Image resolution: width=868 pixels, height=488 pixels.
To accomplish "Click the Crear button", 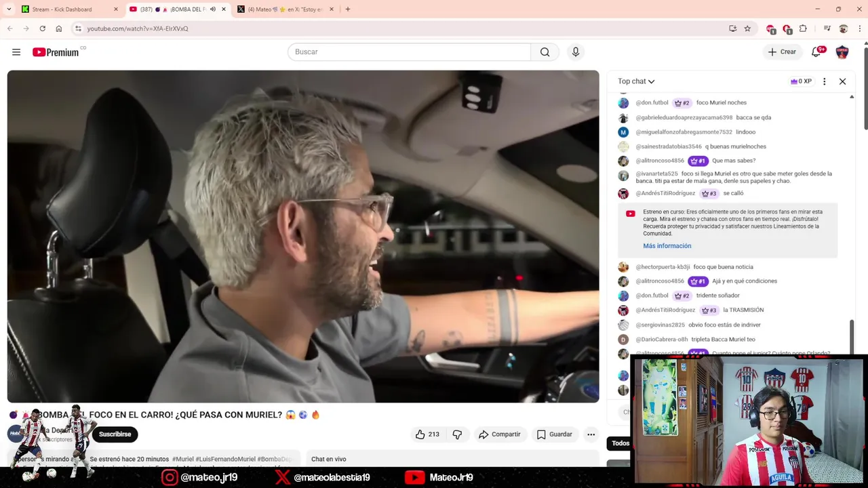I will click(782, 52).
